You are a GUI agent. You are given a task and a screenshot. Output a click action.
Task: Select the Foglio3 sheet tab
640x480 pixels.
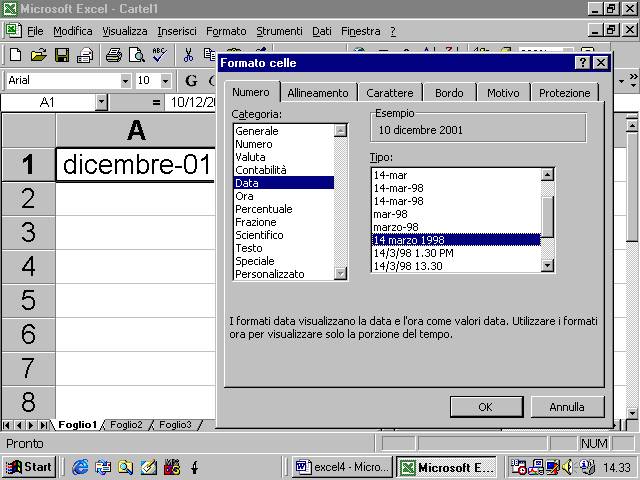175,425
